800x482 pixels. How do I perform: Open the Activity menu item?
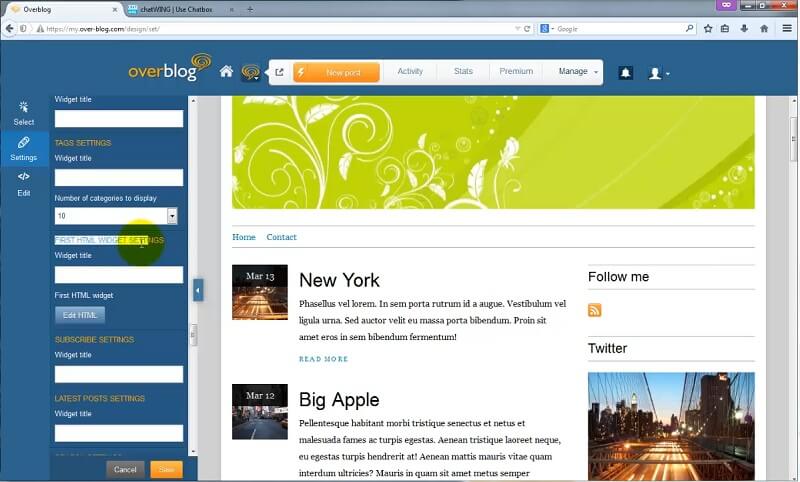tap(410, 71)
